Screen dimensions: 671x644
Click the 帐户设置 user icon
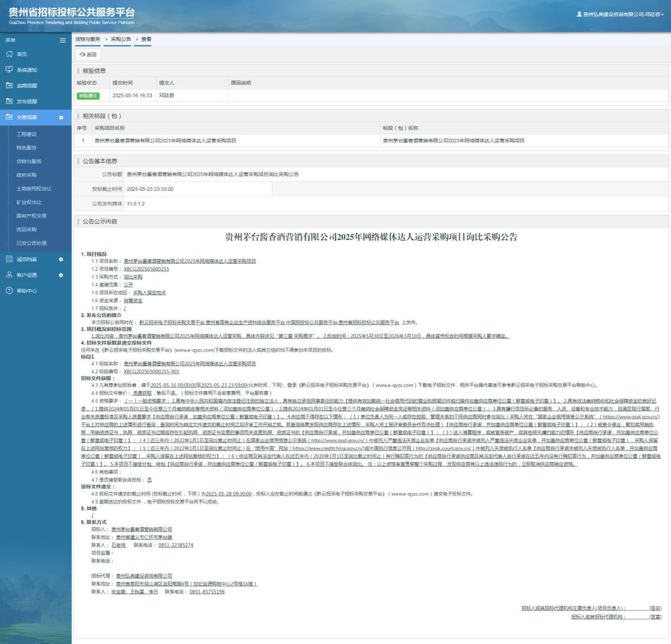point(9,275)
